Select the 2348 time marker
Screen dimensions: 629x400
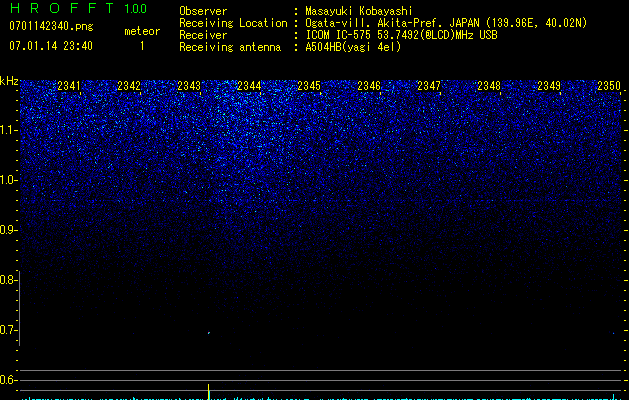tap(489, 86)
